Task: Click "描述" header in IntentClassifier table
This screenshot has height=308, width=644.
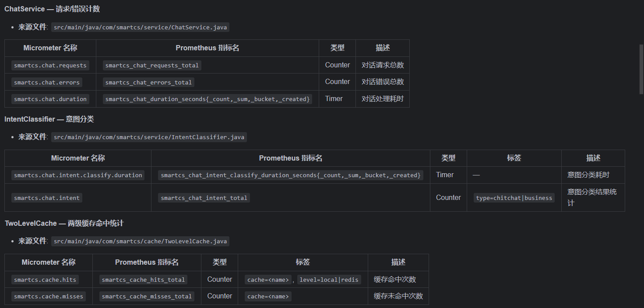Action: click(593, 158)
